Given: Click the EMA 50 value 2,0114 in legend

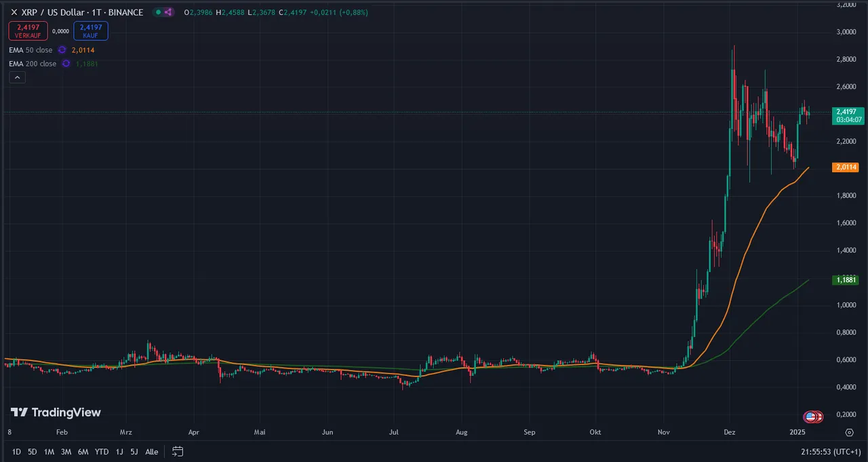Looking at the screenshot, I should [82, 50].
